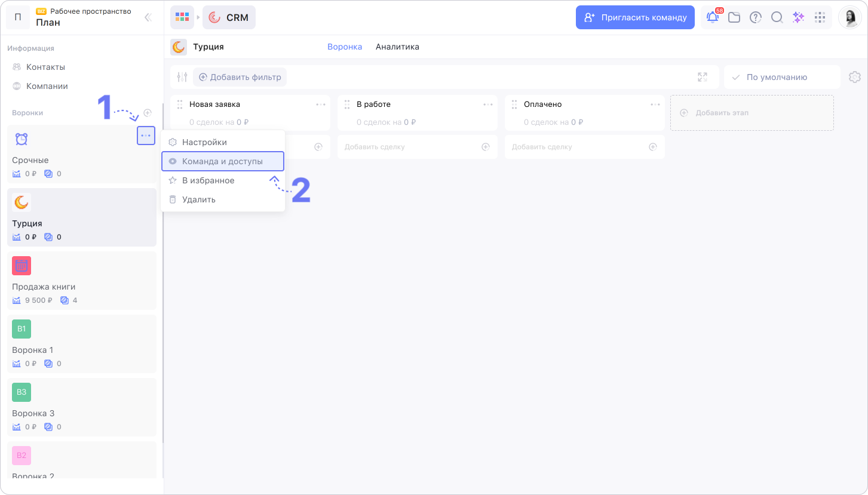The width and height of the screenshot is (868, 495).
Task: Open the folder icon in top bar
Action: 734,17
